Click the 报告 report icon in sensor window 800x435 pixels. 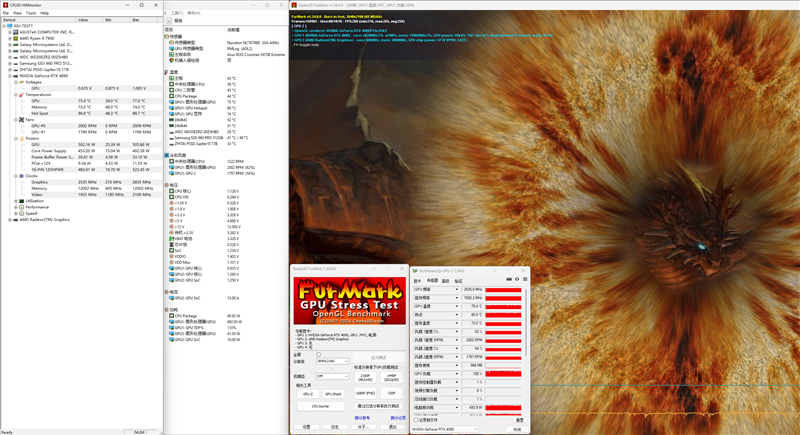click(169, 21)
